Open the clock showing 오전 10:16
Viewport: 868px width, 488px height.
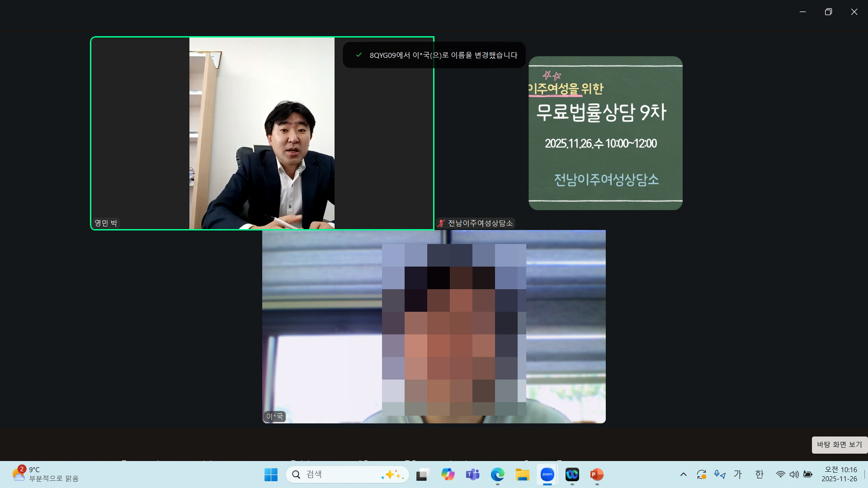point(840,474)
